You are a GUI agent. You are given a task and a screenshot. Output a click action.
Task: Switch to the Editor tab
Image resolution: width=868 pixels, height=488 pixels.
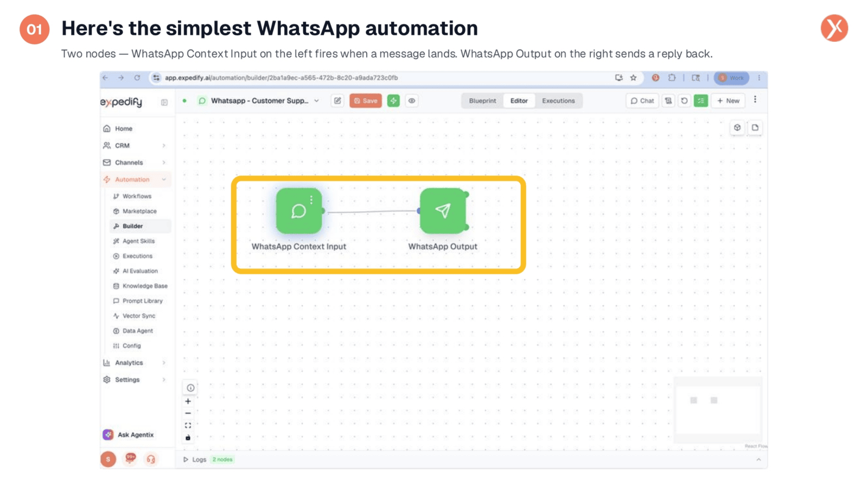tap(519, 101)
